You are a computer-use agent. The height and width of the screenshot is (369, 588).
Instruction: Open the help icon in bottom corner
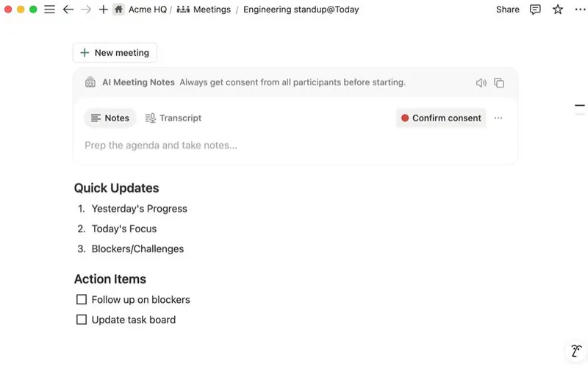pyautogui.click(x=577, y=351)
